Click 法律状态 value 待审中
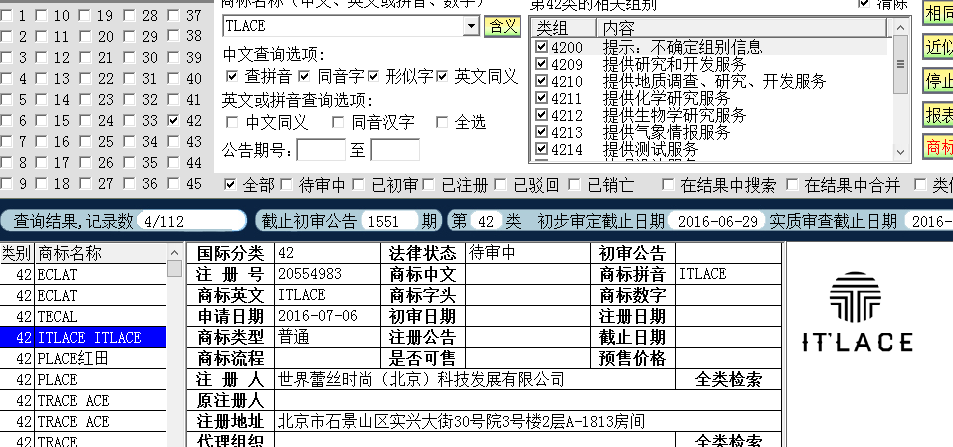The height and width of the screenshot is (447, 953). 492,252
